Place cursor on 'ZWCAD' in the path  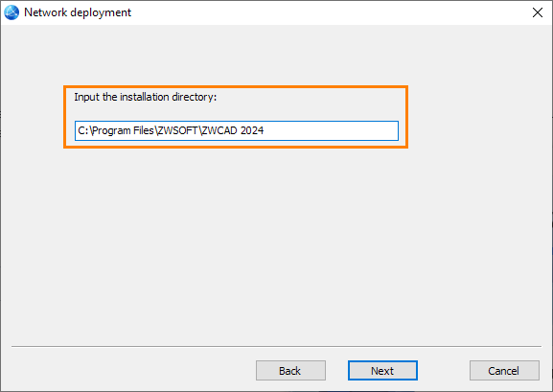pyautogui.click(x=219, y=130)
